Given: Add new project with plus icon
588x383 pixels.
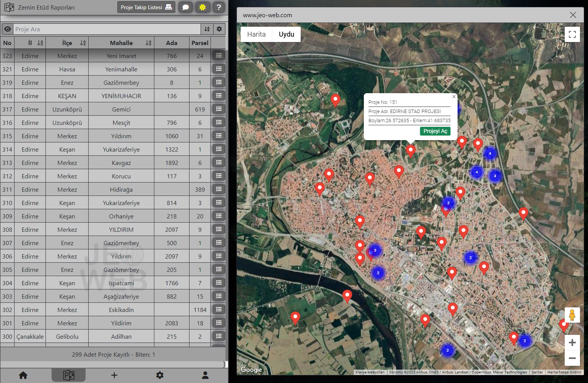Looking at the screenshot, I should [x=114, y=375].
